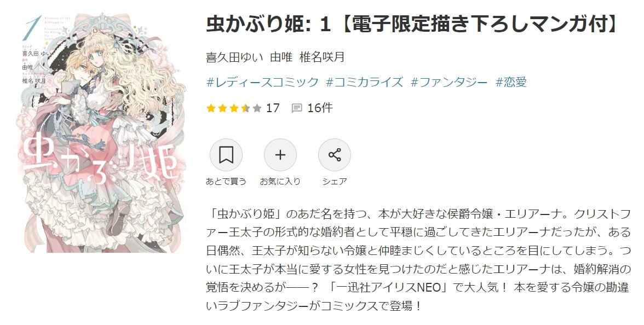Add to favorites with the plus icon

point(280,155)
